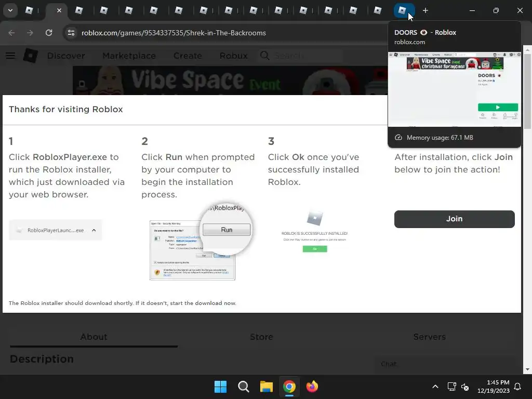This screenshot has height=399, width=532.
Task: Click the Vibe Space Event banner
Action: 230,81
